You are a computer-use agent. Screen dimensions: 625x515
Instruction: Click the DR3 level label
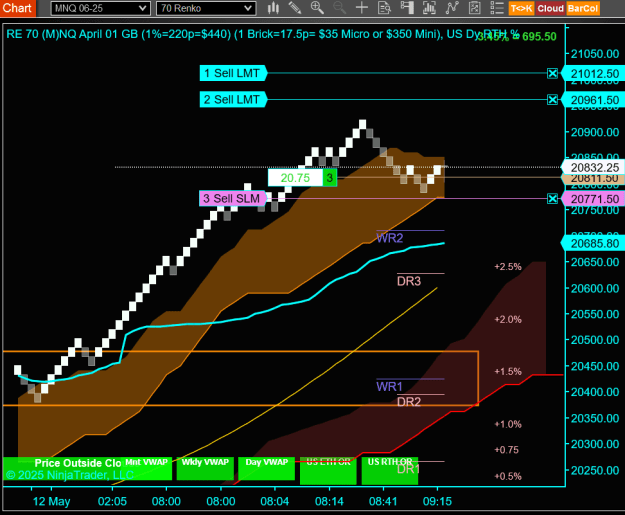(x=409, y=281)
